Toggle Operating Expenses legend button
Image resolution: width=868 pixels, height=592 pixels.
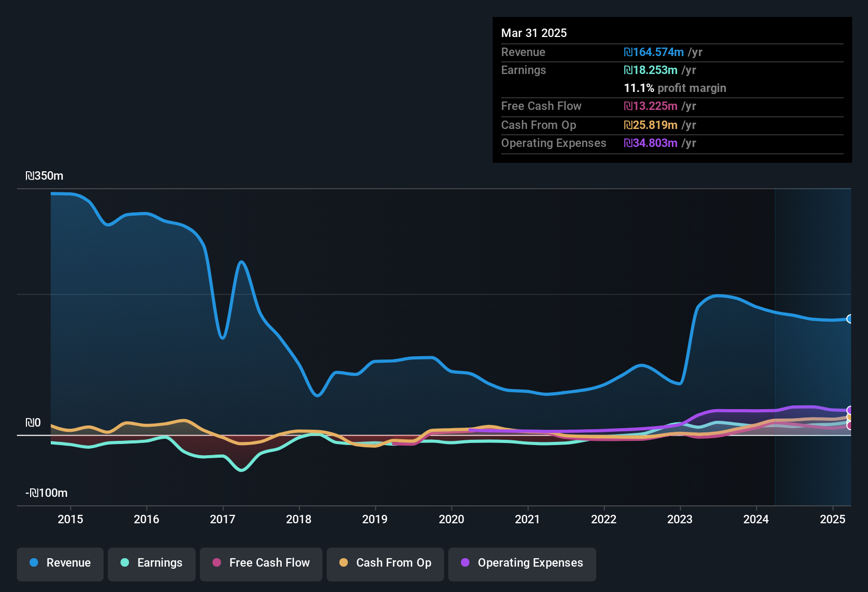click(522, 563)
